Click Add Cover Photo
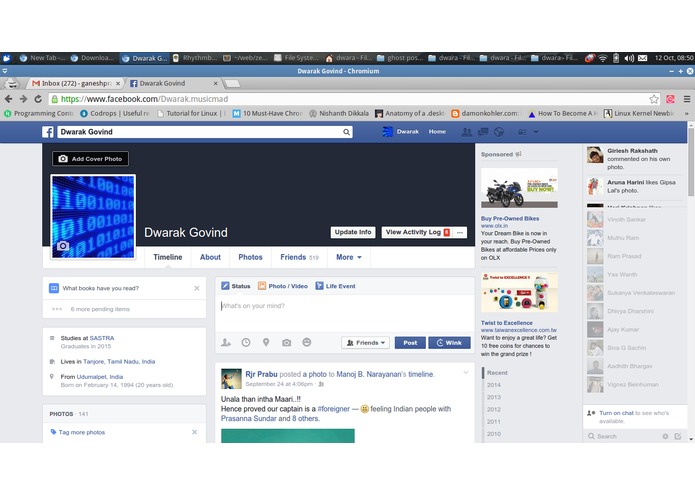 pos(90,159)
